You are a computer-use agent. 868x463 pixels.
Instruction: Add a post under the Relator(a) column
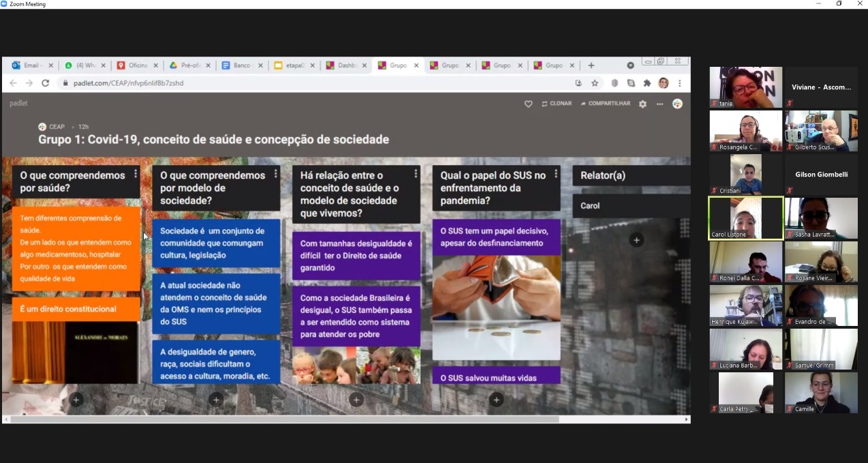[636, 240]
